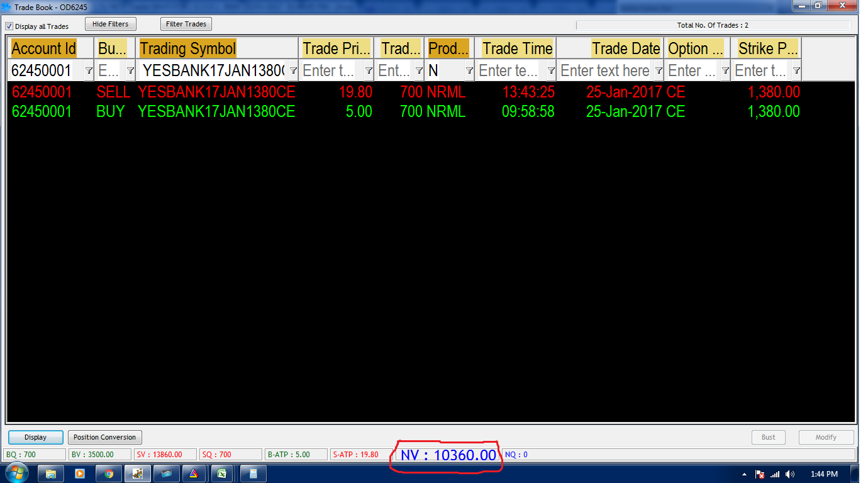Select the BUY trade row for YESBANK17JAN1380CE

pos(406,112)
